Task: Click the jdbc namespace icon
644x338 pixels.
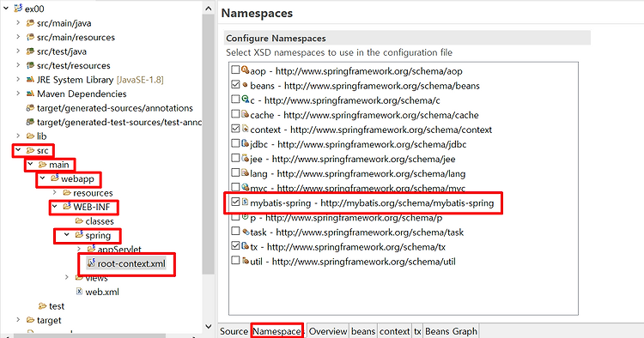Action: [x=246, y=143]
